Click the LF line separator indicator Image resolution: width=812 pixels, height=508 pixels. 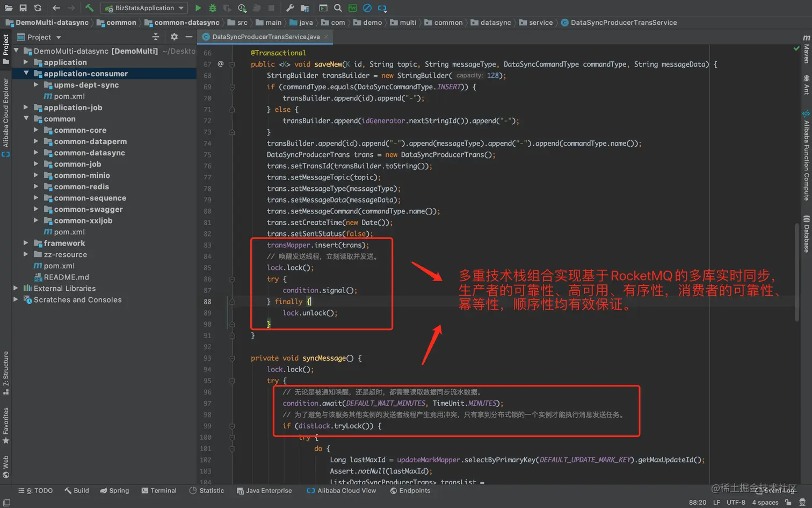(716, 503)
